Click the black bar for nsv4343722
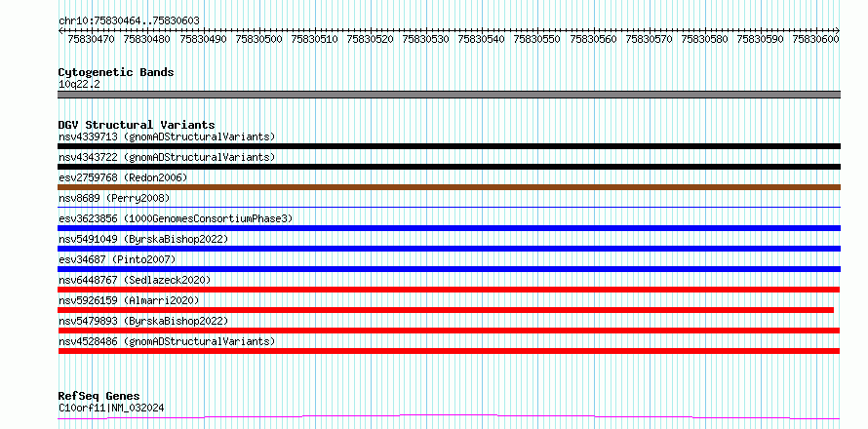The image size is (868, 429). 449,167
